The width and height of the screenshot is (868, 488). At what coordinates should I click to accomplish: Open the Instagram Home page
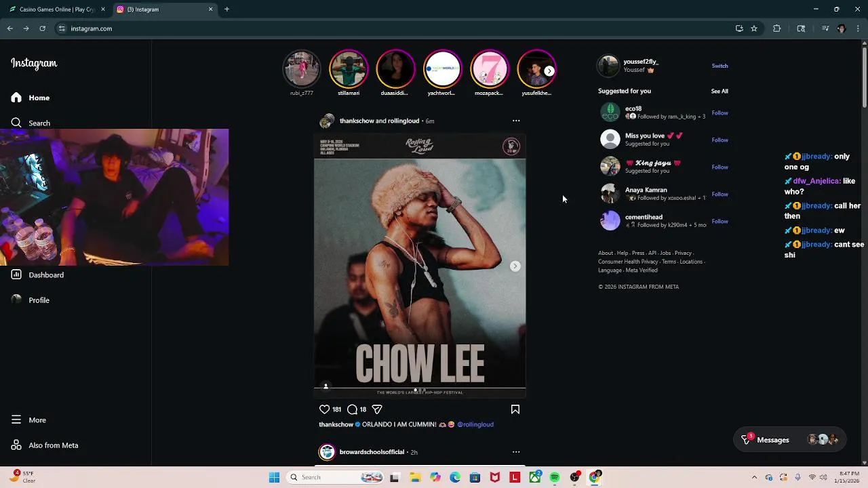pos(31,98)
